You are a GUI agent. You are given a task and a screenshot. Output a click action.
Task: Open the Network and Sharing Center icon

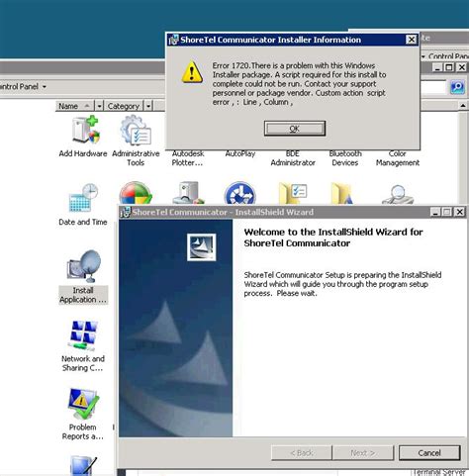(83, 345)
